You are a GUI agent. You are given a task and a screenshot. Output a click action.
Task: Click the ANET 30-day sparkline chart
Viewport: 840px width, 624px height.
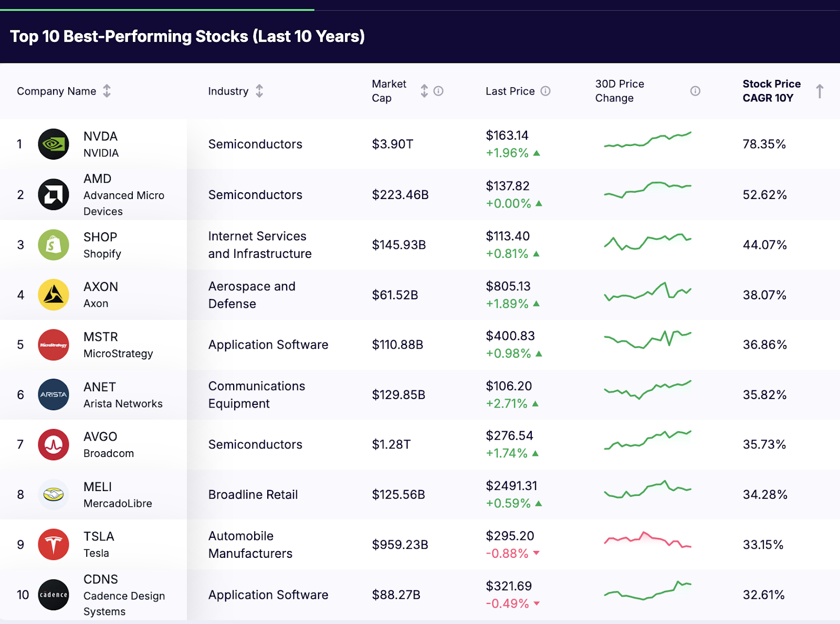(x=648, y=390)
